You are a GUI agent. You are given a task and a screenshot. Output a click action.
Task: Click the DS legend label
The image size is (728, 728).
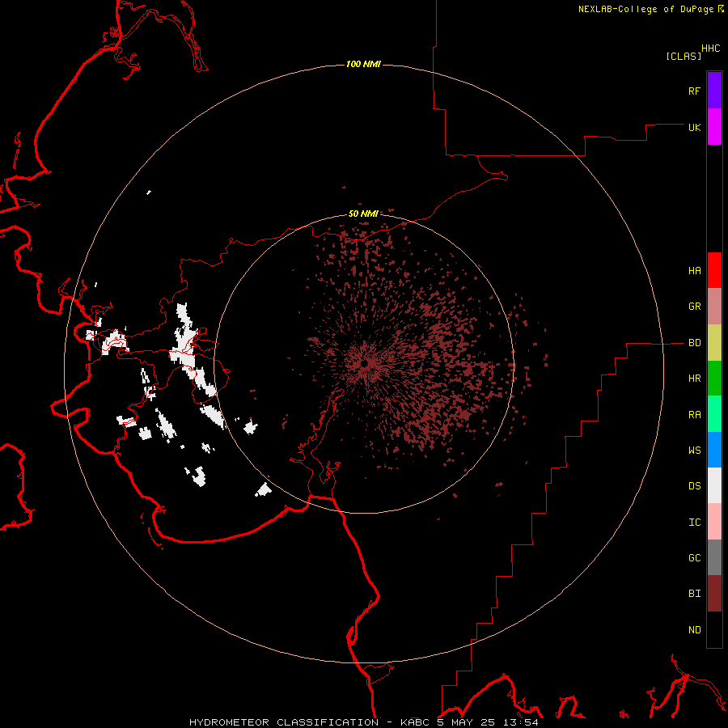(694, 486)
